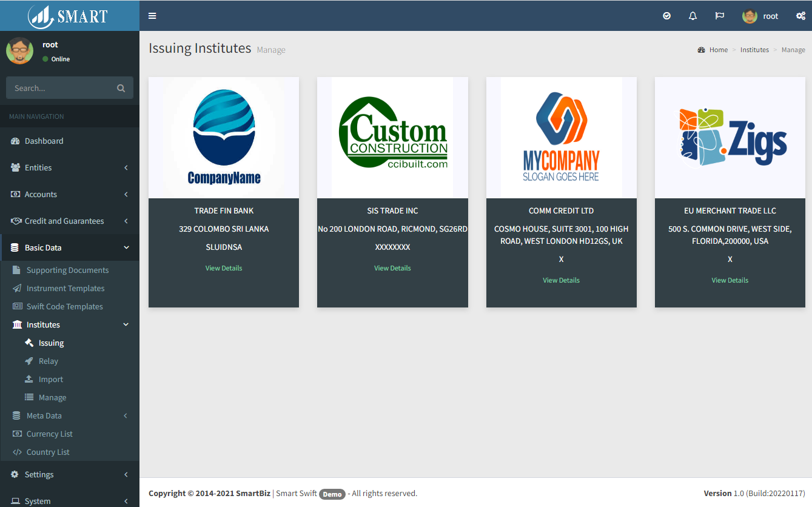This screenshot has height=507, width=812.
Task: Expand Credit and Guarantees menu
Action: [x=64, y=221]
